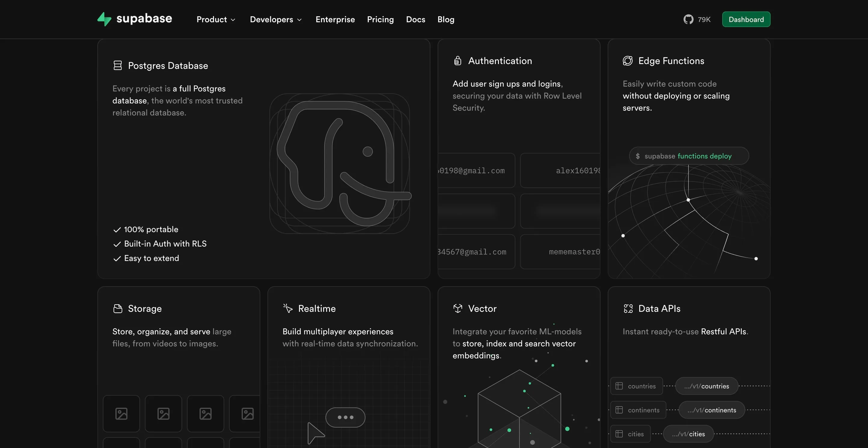Screen dimensions: 868x448
Task: Click the supabase wordmark home link
Action: click(x=144, y=19)
